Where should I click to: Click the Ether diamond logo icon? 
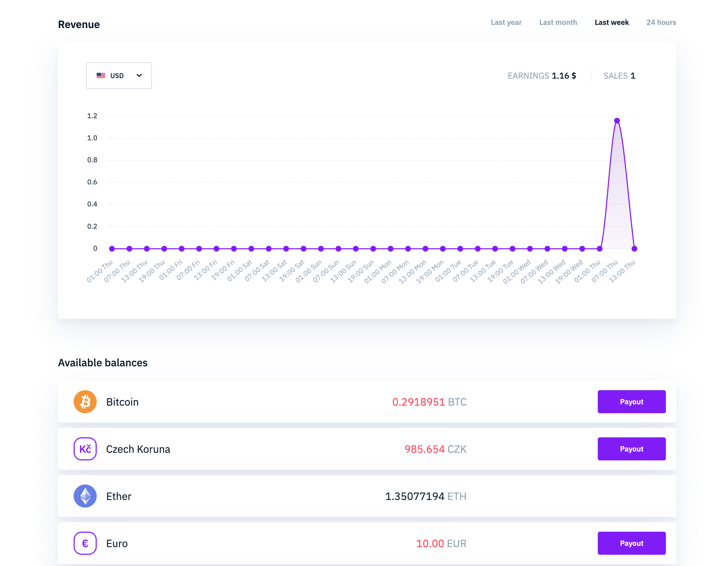[x=85, y=496]
